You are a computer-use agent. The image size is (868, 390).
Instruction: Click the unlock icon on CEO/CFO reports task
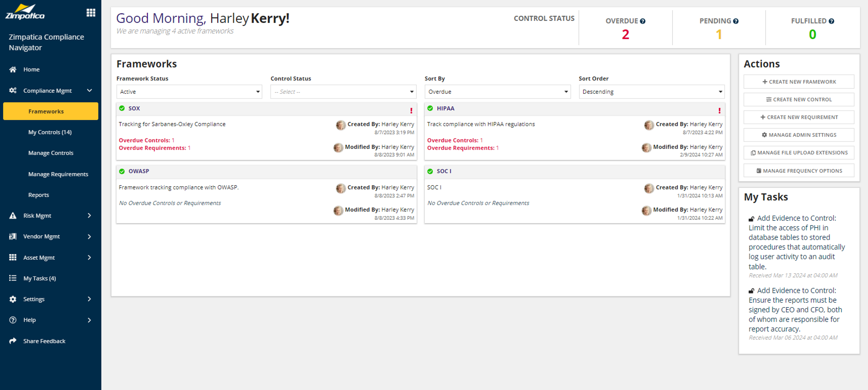pos(751,291)
